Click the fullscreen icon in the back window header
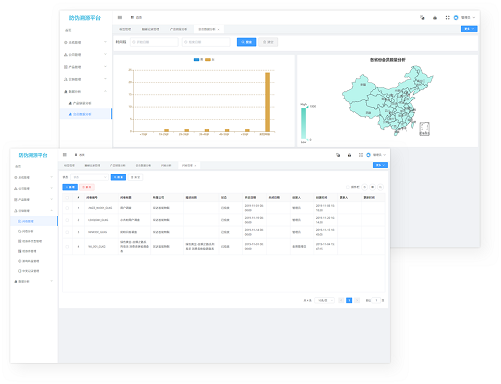 pyautogui.click(x=447, y=18)
